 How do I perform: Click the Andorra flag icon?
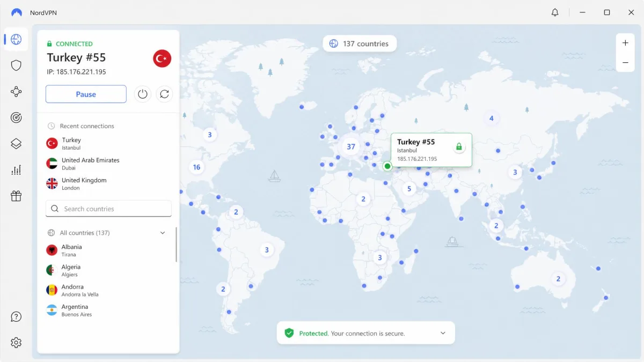(x=52, y=290)
